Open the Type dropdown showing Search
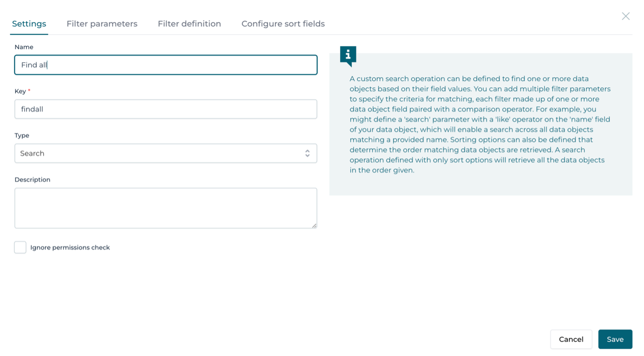The height and width of the screenshot is (356, 644). [x=165, y=153]
